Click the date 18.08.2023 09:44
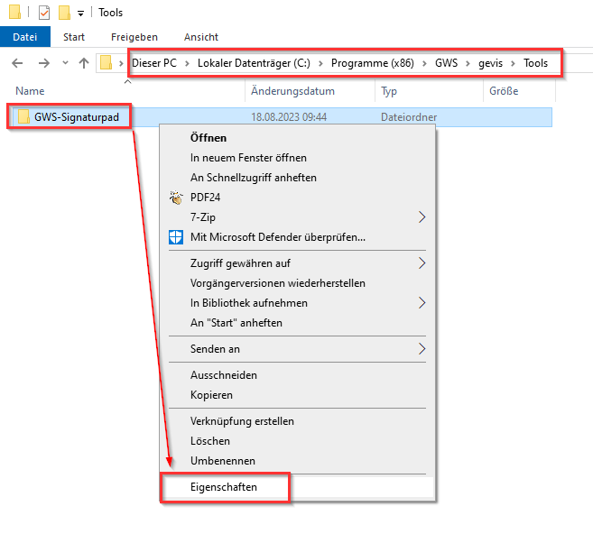 coord(289,117)
